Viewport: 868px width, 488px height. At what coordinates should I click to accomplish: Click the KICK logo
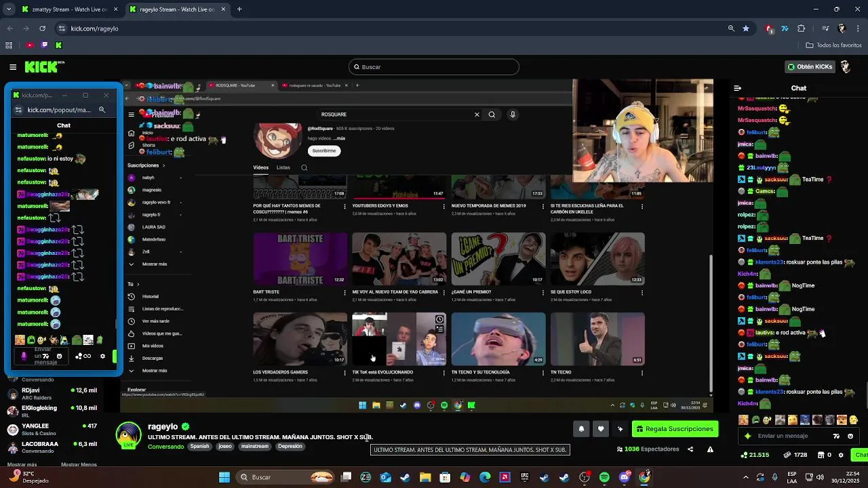coord(44,66)
